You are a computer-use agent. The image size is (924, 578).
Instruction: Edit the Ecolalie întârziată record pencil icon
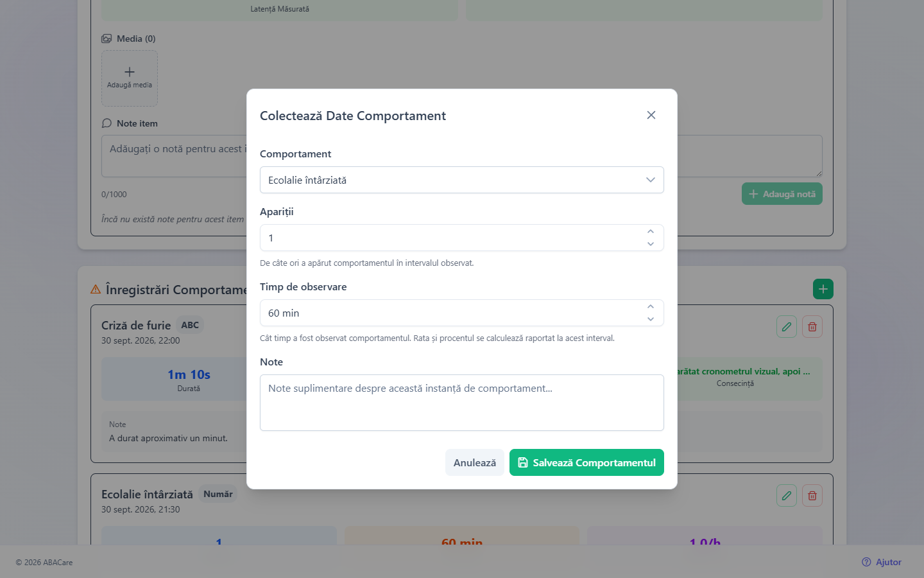tap(787, 496)
